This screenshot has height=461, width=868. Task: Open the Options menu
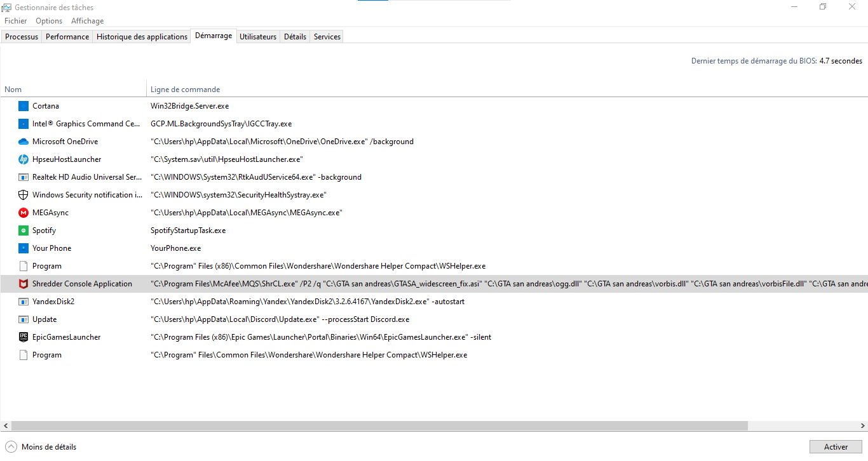49,21
